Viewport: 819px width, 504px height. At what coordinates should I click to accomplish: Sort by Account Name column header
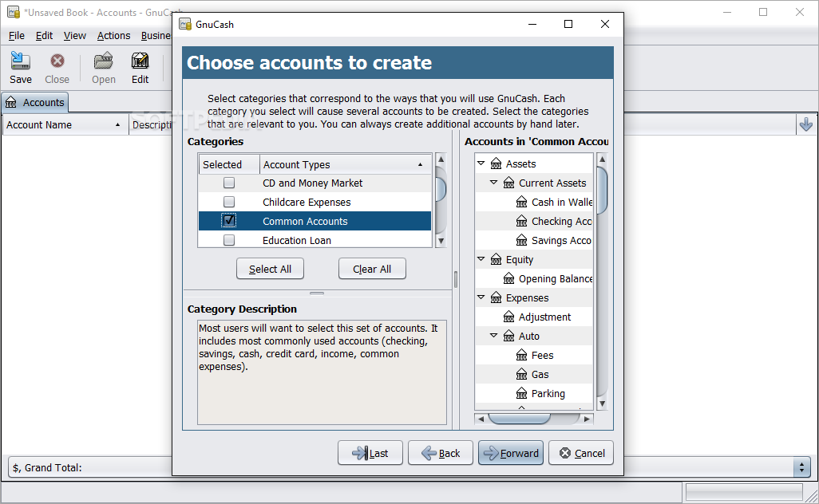point(65,124)
